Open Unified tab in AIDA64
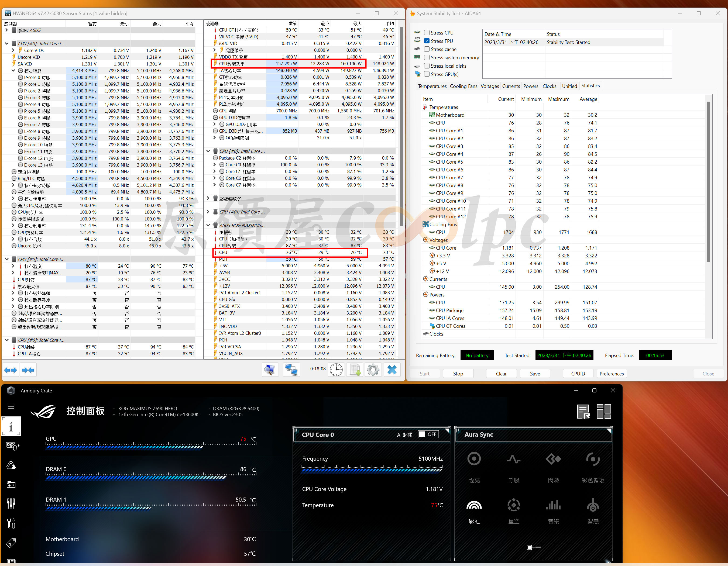 coord(569,86)
